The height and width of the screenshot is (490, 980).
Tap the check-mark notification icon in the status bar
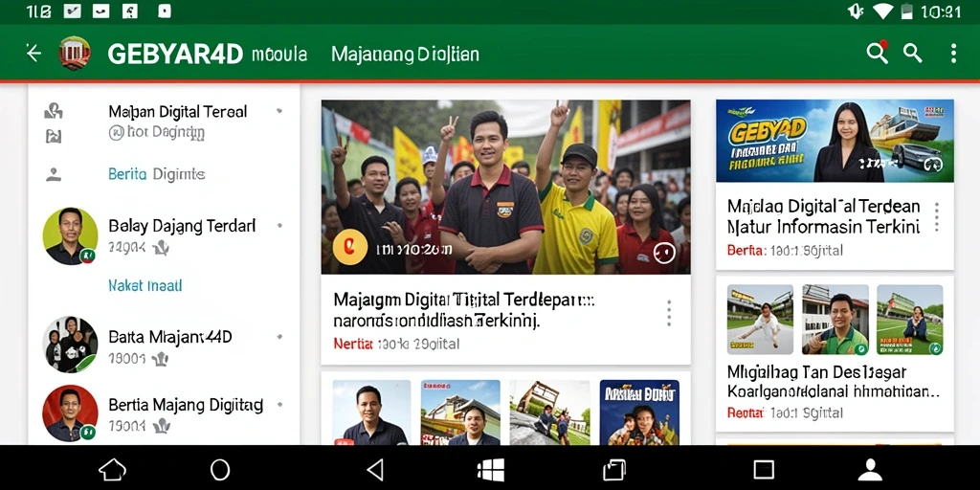[73, 11]
